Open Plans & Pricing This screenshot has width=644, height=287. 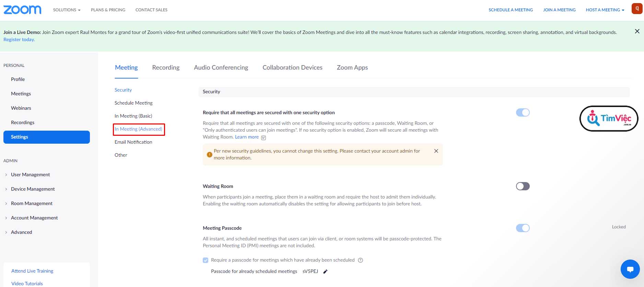pos(108,10)
